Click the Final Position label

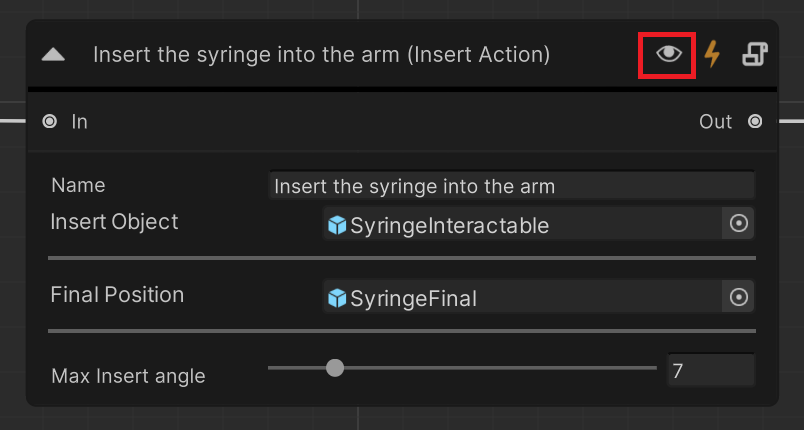point(117,295)
